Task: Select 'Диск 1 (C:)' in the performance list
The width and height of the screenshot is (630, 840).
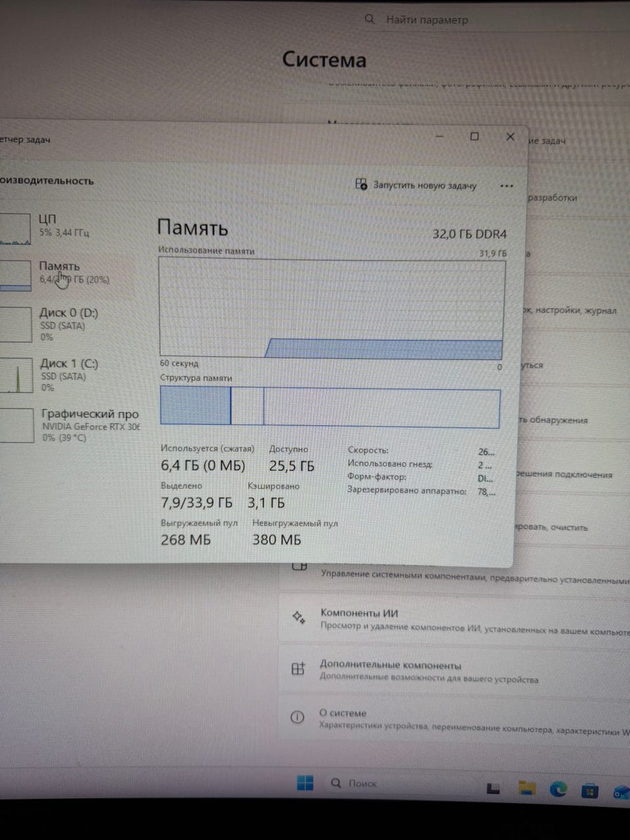Action: tap(69, 375)
